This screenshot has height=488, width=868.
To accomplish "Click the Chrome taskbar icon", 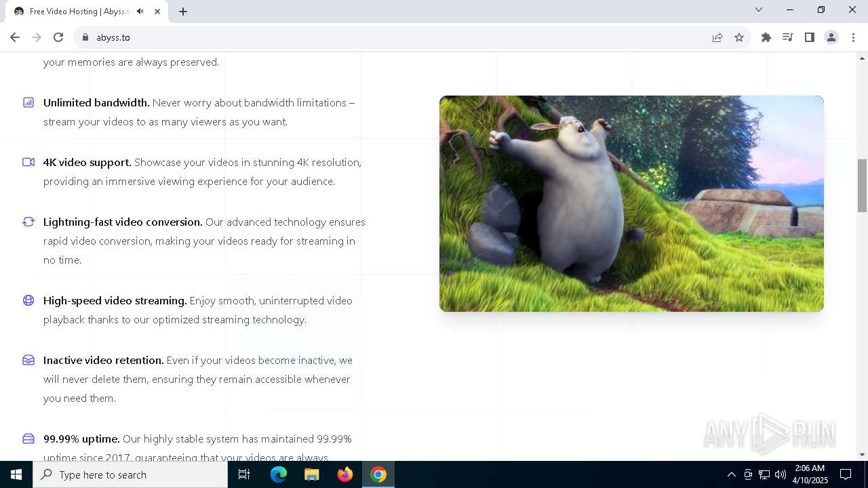I will pos(378,474).
